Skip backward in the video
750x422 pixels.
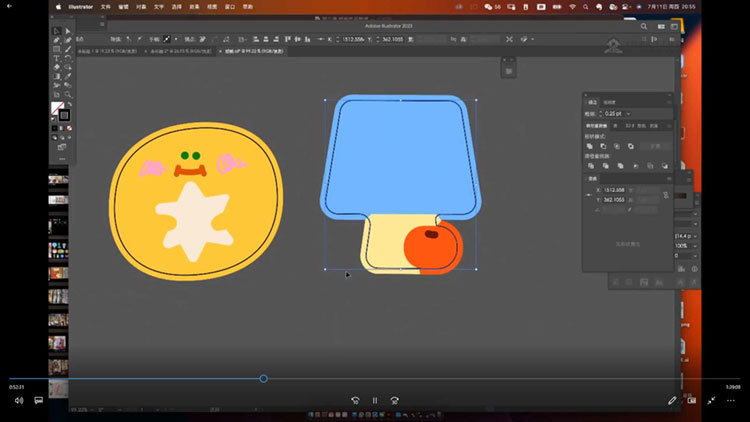[355, 400]
